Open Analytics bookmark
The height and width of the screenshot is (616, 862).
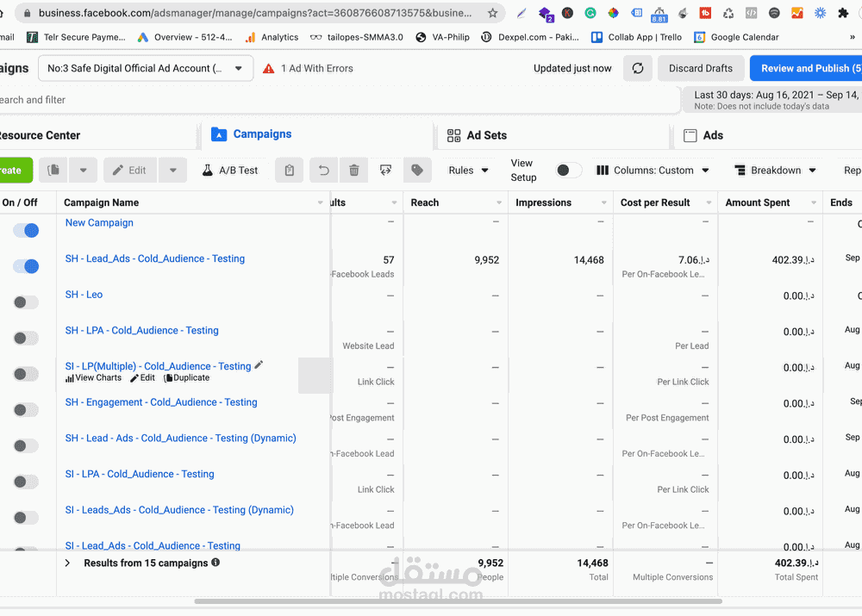[x=272, y=37]
